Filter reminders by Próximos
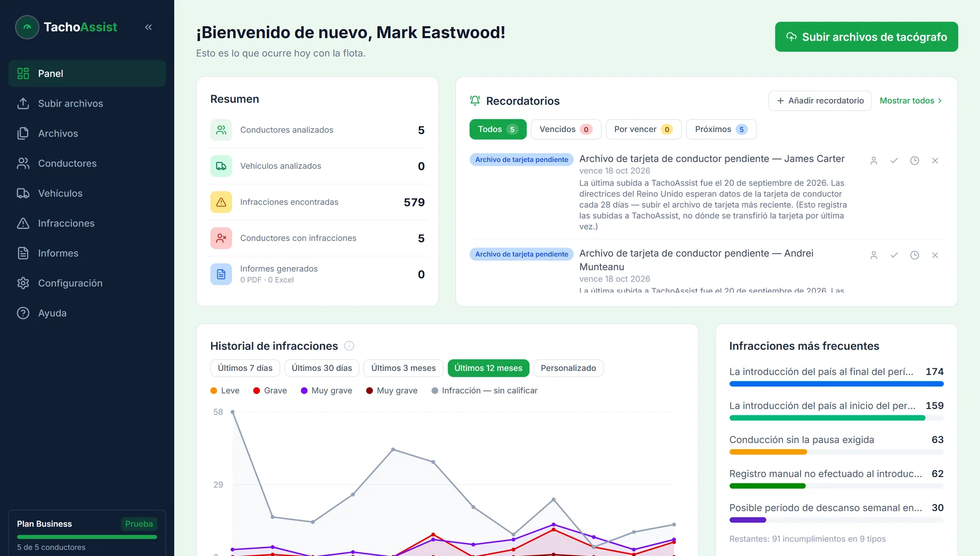980x556 pixels. tap(721, 129)
